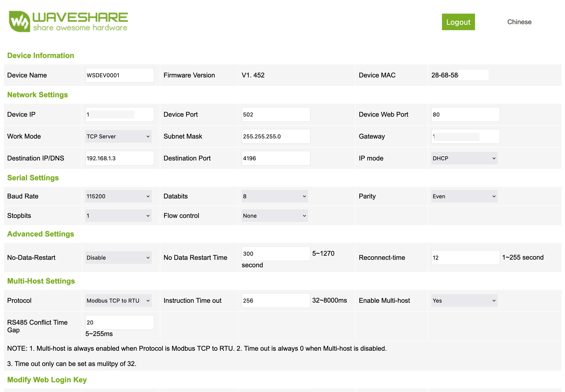Focus the Device Port field

(x=276, y=114)
